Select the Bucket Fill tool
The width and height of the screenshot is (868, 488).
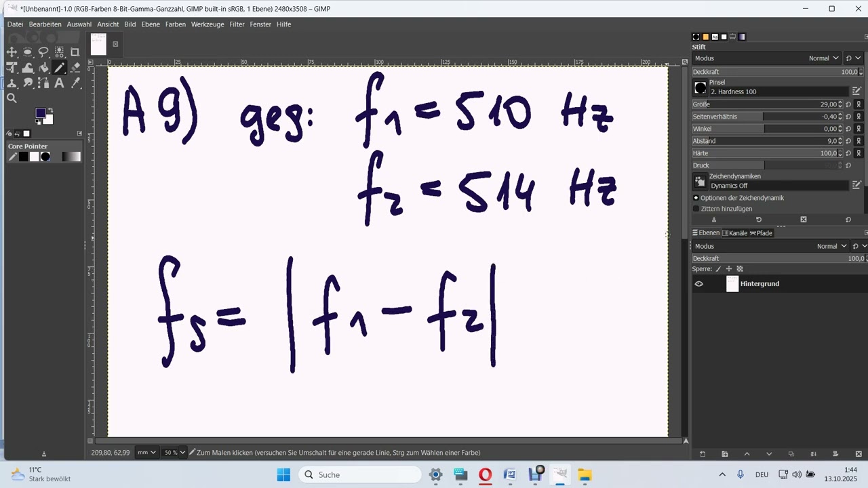click(x=43, y=67)
